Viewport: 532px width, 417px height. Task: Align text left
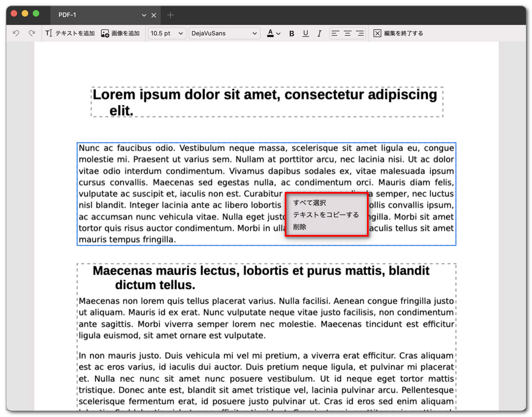[335, 33]
